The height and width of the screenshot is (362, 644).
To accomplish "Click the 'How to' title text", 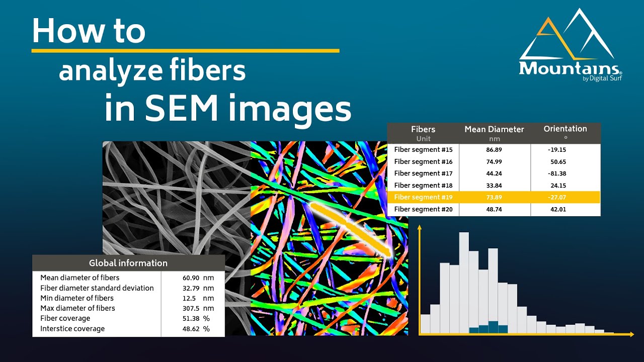I will [89, 31].
